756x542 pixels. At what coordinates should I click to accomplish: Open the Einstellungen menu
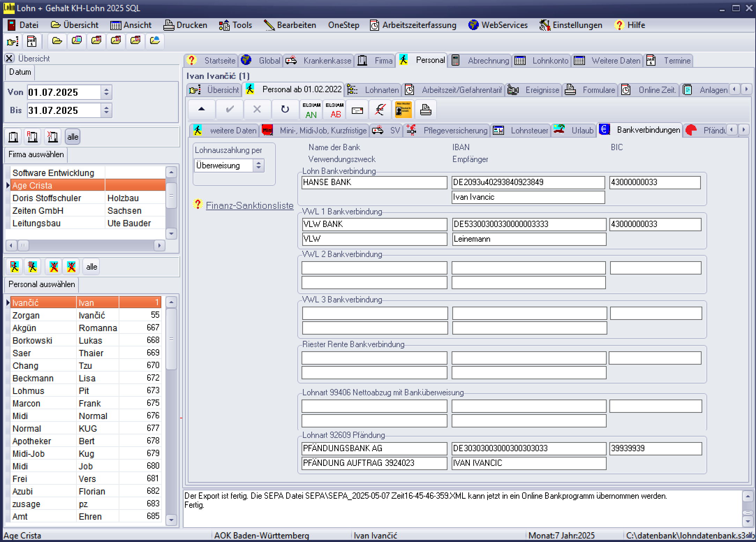[x=571, y=25]
